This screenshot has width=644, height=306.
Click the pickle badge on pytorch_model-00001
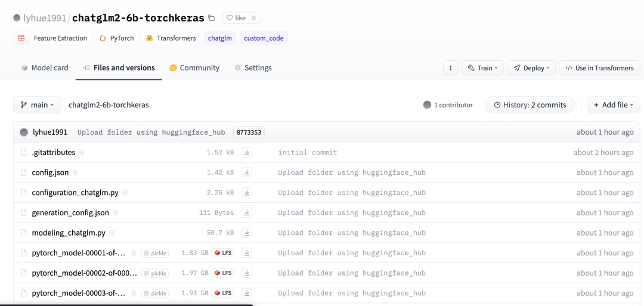[155, 254]
